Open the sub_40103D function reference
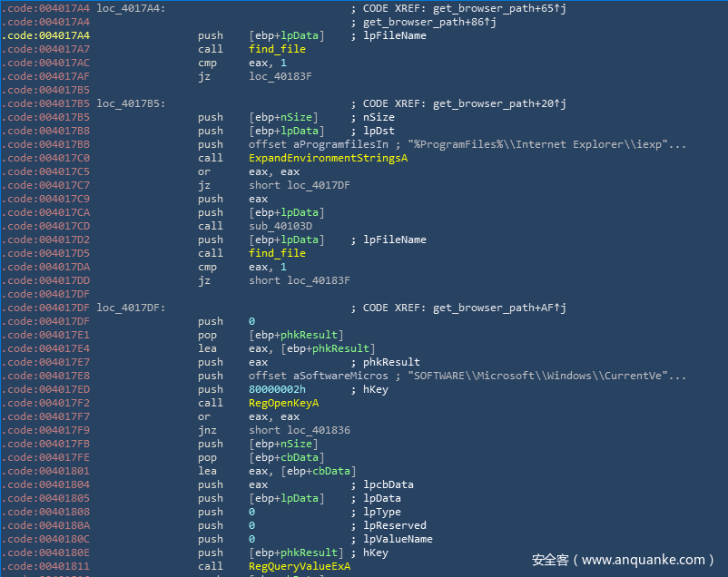728x577 pixels. tap(280, 226)
